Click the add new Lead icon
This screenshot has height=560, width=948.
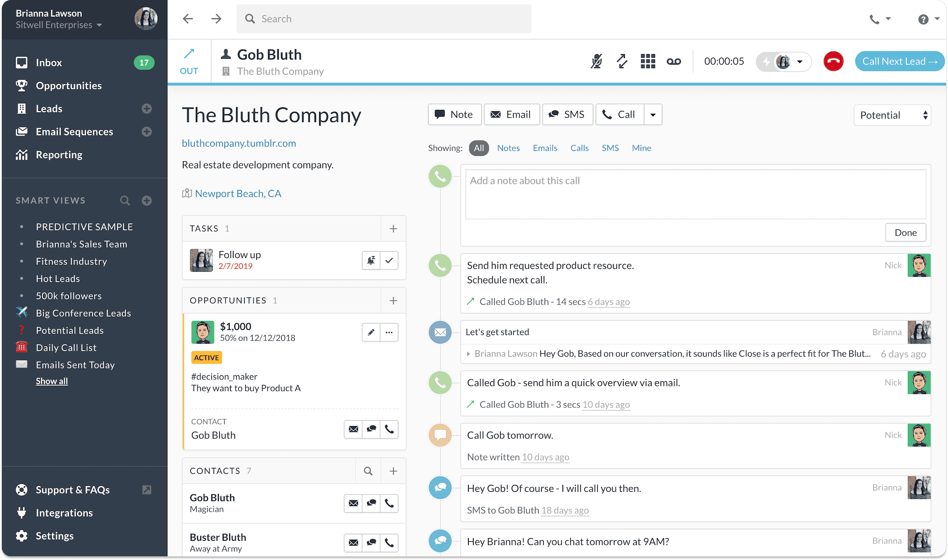tap(146, 108)
